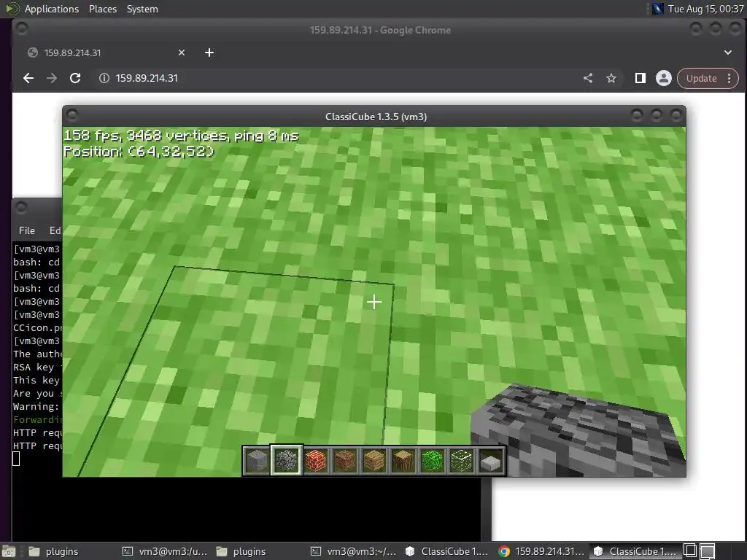Click the ClassiCube 1.3.5 (vm3) title bar

376,117
